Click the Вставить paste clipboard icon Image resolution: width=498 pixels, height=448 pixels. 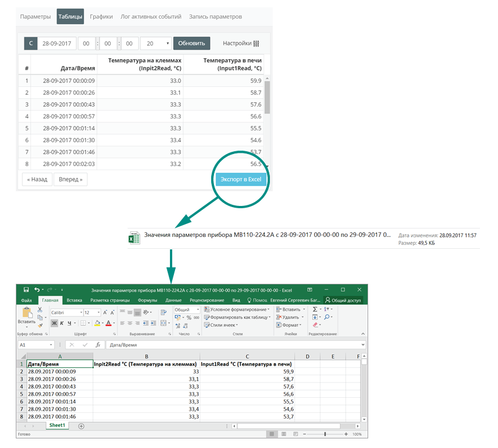26,315
